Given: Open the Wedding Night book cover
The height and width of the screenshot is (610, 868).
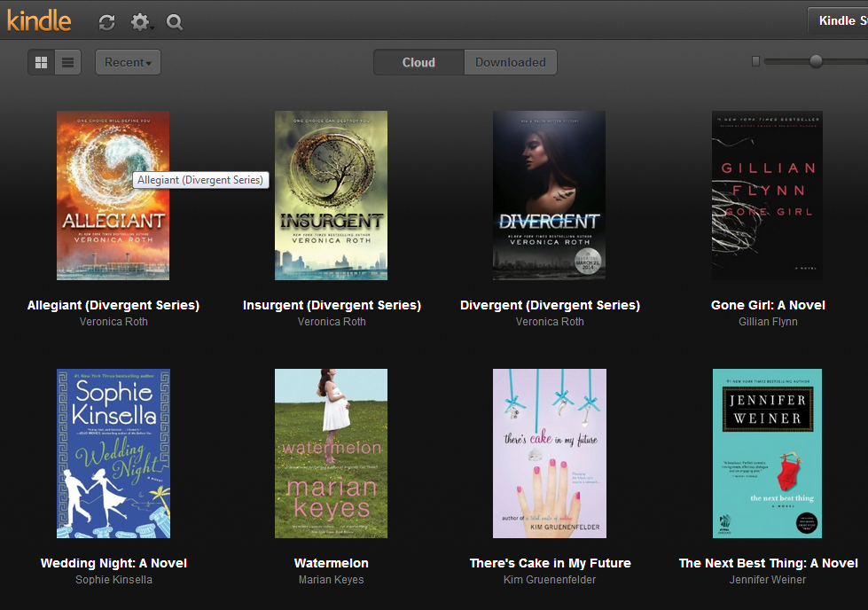Looking at the screenshot, I should click(x=113, y=453).
